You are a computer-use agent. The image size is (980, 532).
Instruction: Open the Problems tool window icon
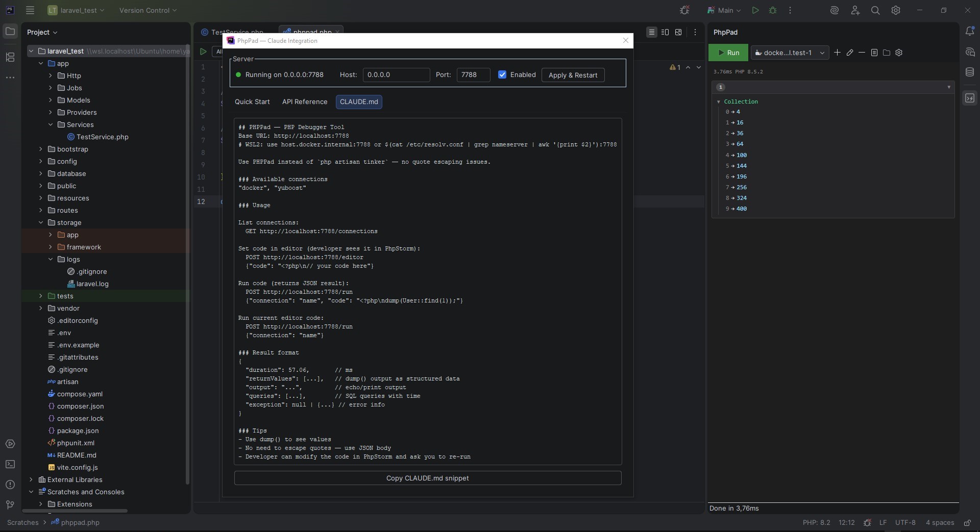(10, 485)
